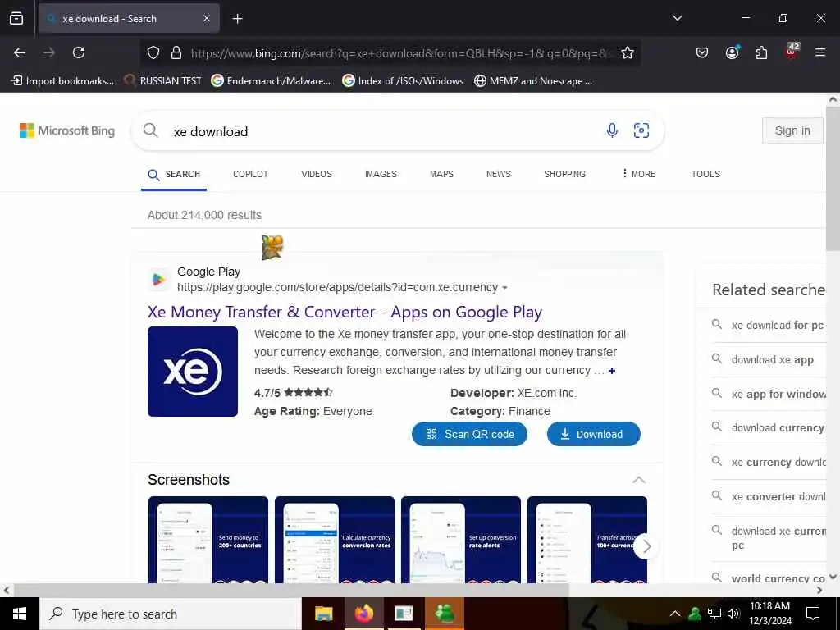Click the site security padlock icon
This screenshot has height=630, width=840.
(176, 52)
